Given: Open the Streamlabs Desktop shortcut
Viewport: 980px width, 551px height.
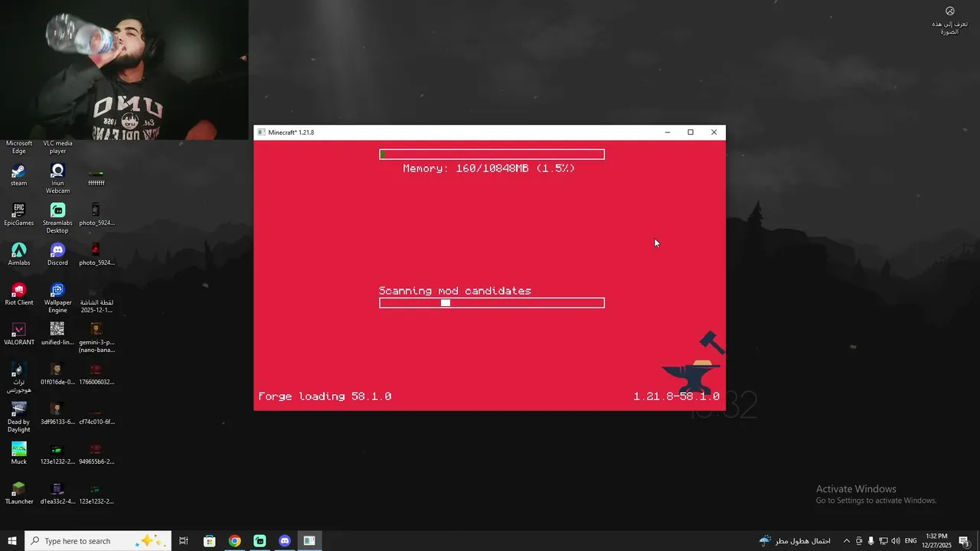Looking at the screenshot, I should 57,219.
